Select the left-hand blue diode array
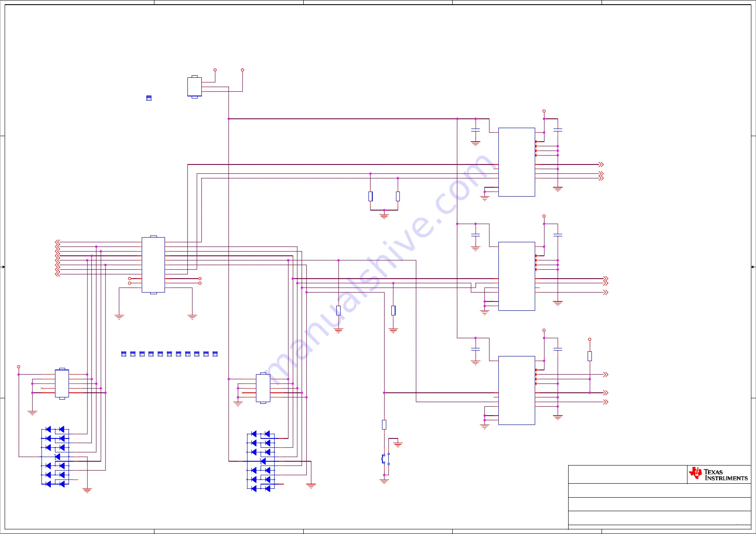This screenshot has height=534, width=756. [55, 457]
